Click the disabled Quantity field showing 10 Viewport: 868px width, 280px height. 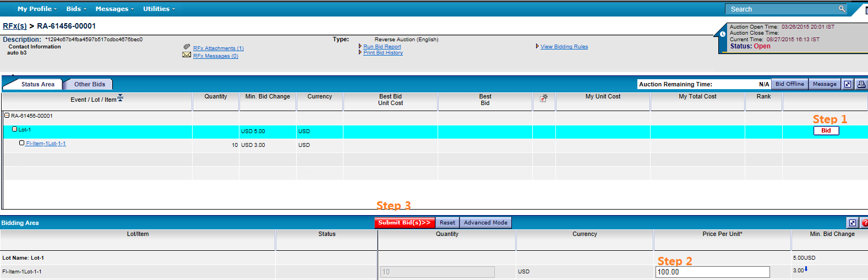point(438,272)
